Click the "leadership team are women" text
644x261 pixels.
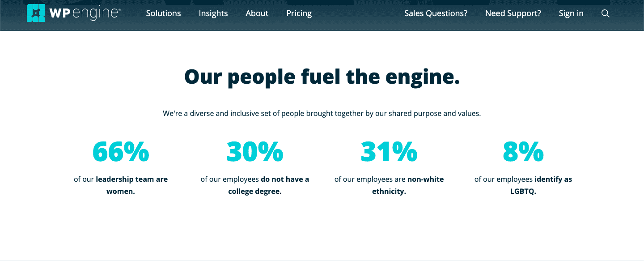[x=121, y=185]
